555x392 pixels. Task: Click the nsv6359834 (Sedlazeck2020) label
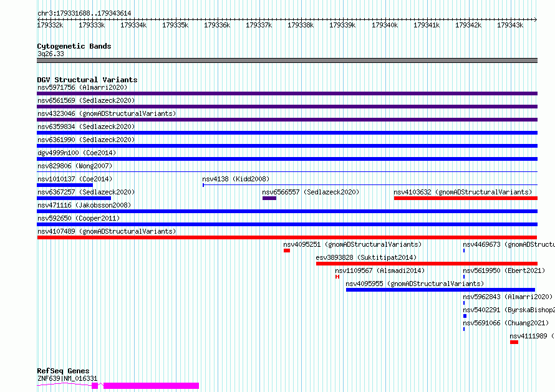pyautogui.click(x=86, y=127)
